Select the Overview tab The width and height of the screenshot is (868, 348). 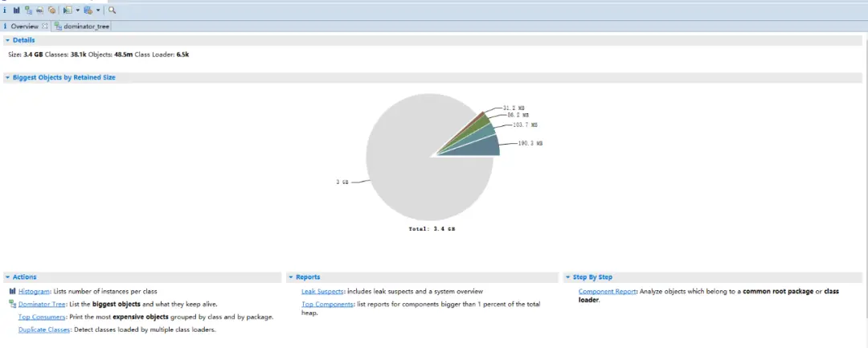click(24, 26)
